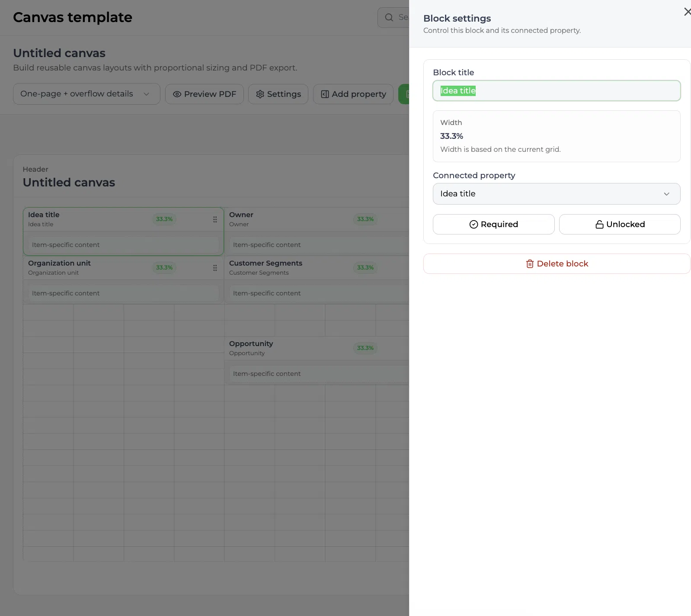This screenshot has width=691, height=616.
Task: Click the chevron in the layout mode dropdown
Action: (x=146, y=94)
